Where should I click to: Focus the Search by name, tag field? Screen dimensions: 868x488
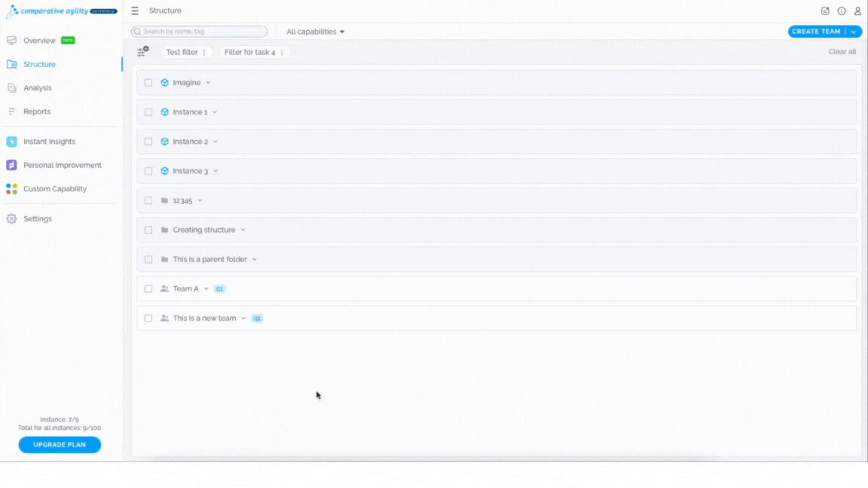[x=199, y=32]
